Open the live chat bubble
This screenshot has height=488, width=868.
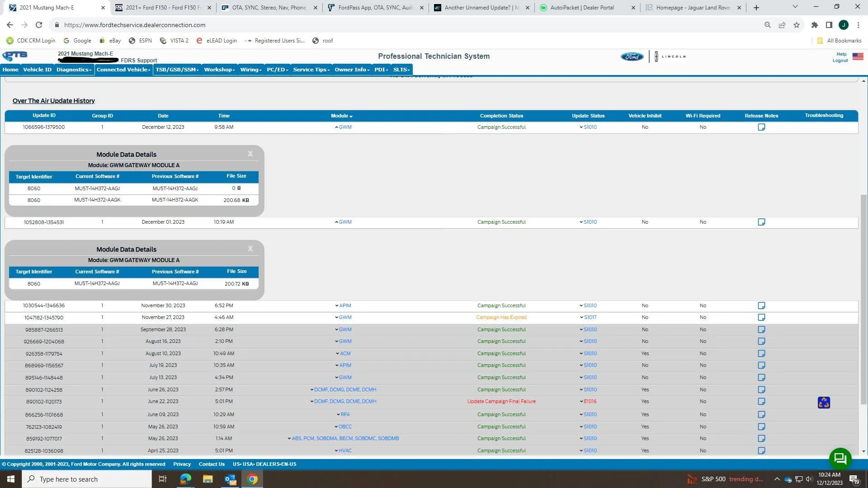pos(840,459)
